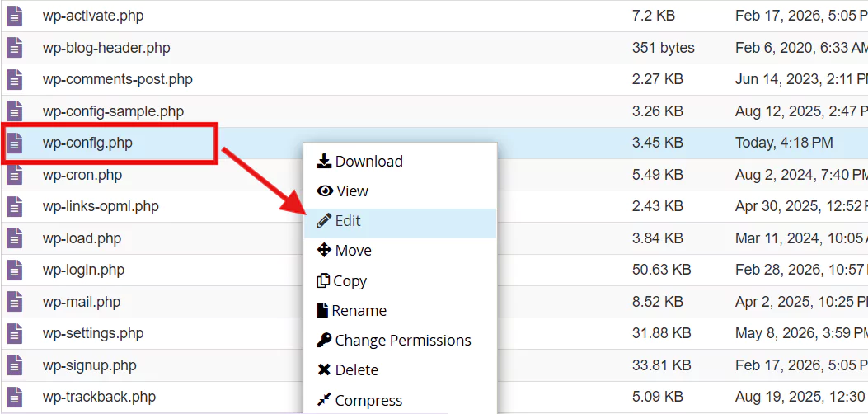Screen dimensions: 868x414
Task: Choose Rename from the context menu
Action: 400,310
